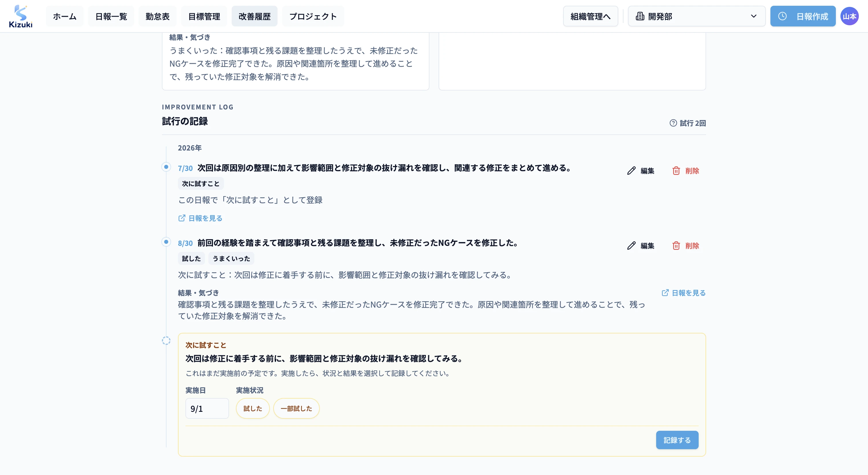Viewport: 868px width, 475px height.
Task: Click the dashed pending timeline marker
Action: tap(166, 341)
